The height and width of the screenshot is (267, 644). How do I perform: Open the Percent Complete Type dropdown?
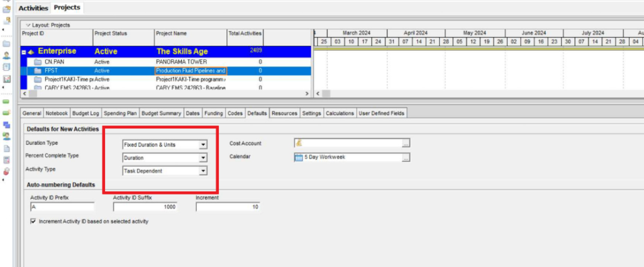pos(203,157)
